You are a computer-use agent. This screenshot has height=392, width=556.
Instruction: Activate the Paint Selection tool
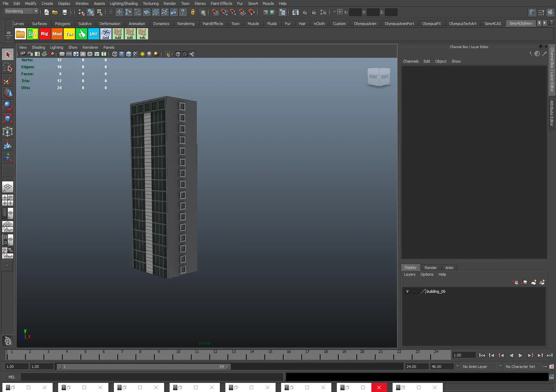[x=8, y=80]
